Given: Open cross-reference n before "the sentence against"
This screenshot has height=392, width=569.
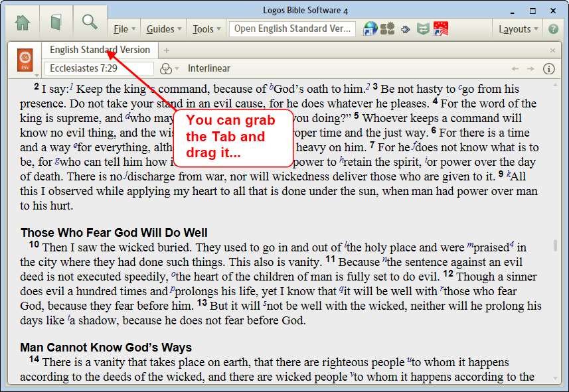Looking at the screenshot, I should (x=384, y=260).
